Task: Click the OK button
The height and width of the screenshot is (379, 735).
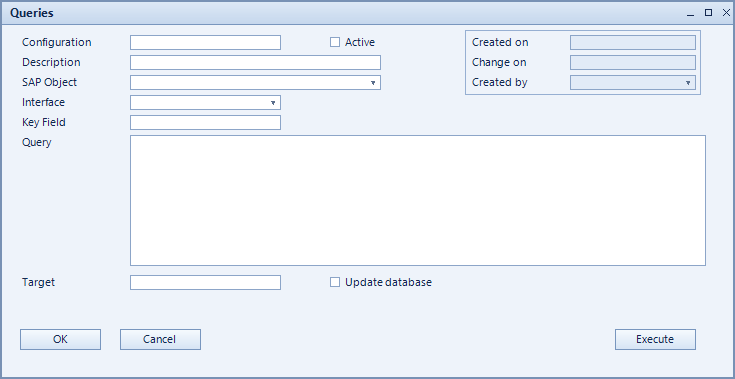Action: click(x=60, y=339)
